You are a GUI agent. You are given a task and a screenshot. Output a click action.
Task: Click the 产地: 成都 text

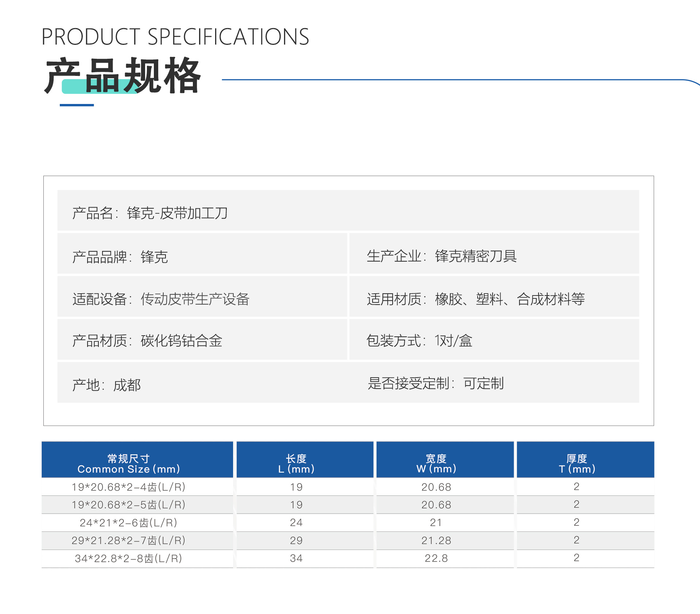pos(106,385)
